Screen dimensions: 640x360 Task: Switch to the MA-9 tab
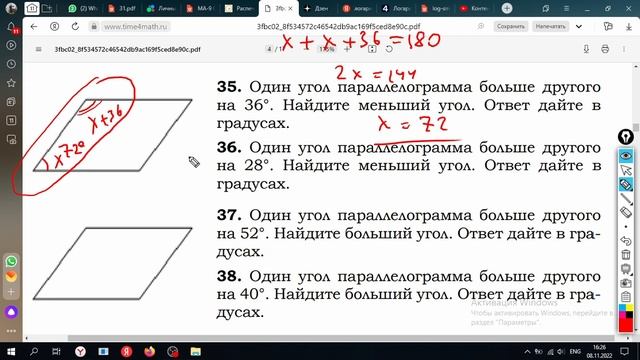point(200,8)
